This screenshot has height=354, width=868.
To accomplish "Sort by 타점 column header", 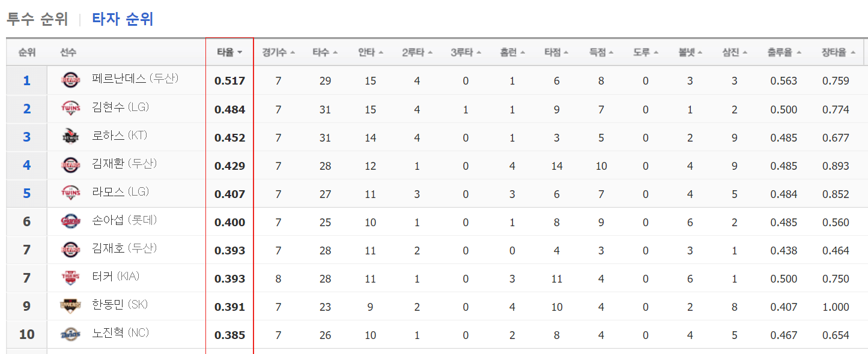I will click(557, 52).
